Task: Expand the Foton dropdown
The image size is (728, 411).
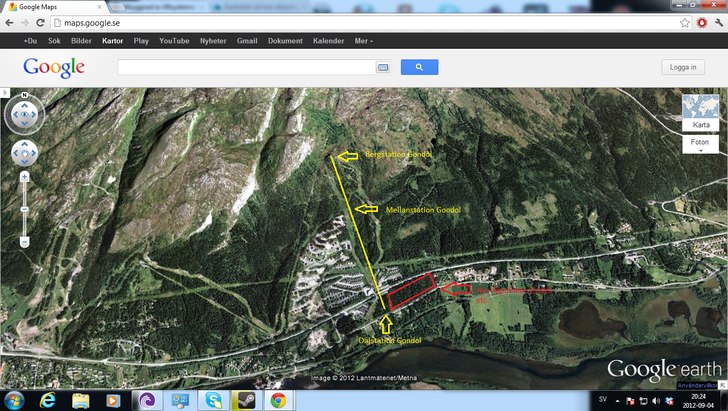Action: click(701, 146)
